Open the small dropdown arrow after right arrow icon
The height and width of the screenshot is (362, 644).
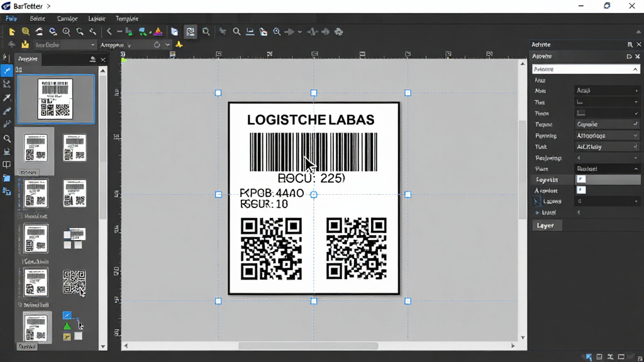300,31
